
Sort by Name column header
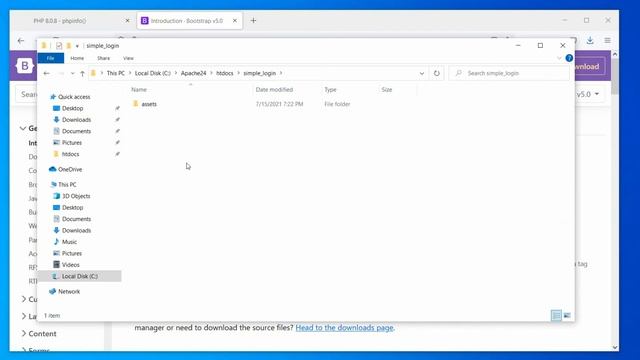139,89
